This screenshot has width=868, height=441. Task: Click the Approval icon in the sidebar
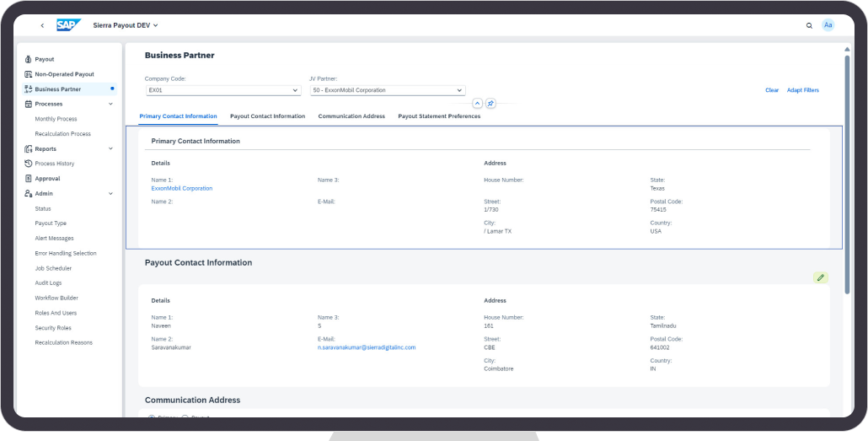(28, 179)
